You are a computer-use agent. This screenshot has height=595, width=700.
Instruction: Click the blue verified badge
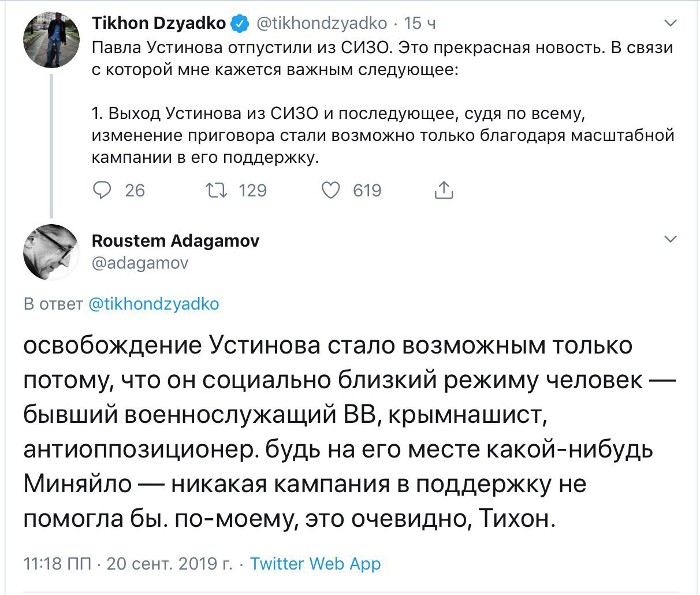(x=240, y=24)
